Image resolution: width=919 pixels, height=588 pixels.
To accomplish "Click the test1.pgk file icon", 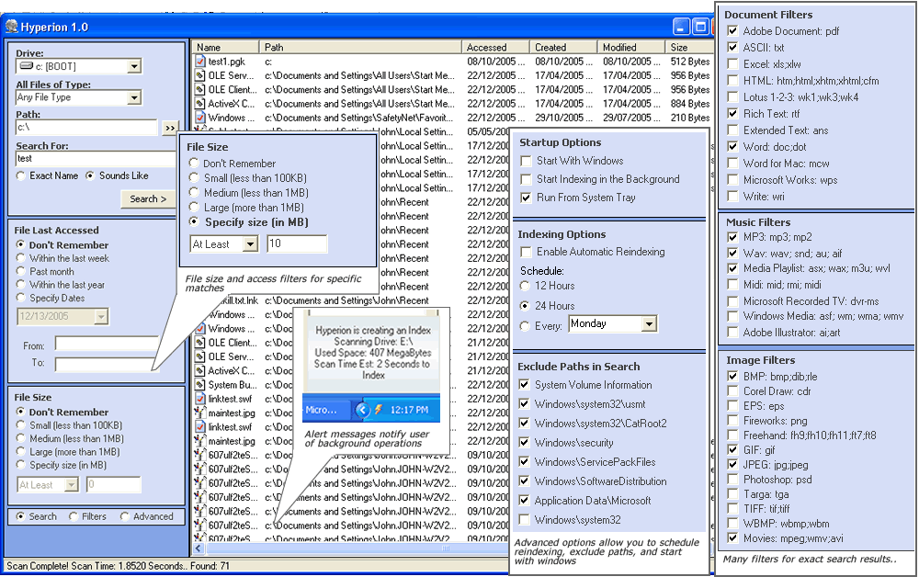I will pos(200,62).
